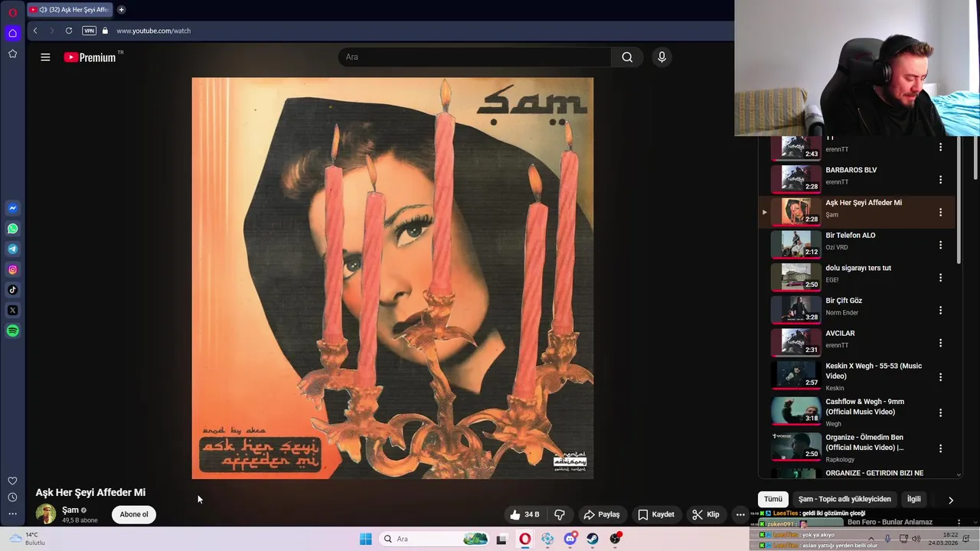Image resolution: width=980 pixels, height=551 pixels.
Task: Open the Windows Start menu
Action: pos(366,539)
